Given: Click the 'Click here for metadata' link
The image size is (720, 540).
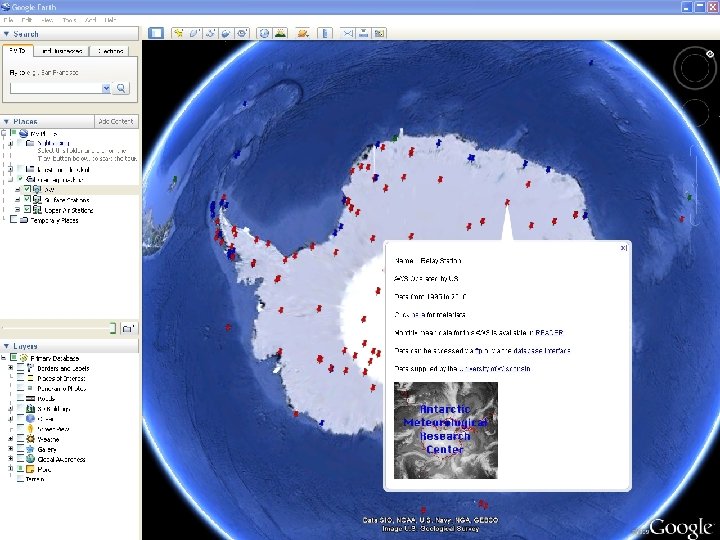Looking at the screenshot, I should click(x=430, y=315).
